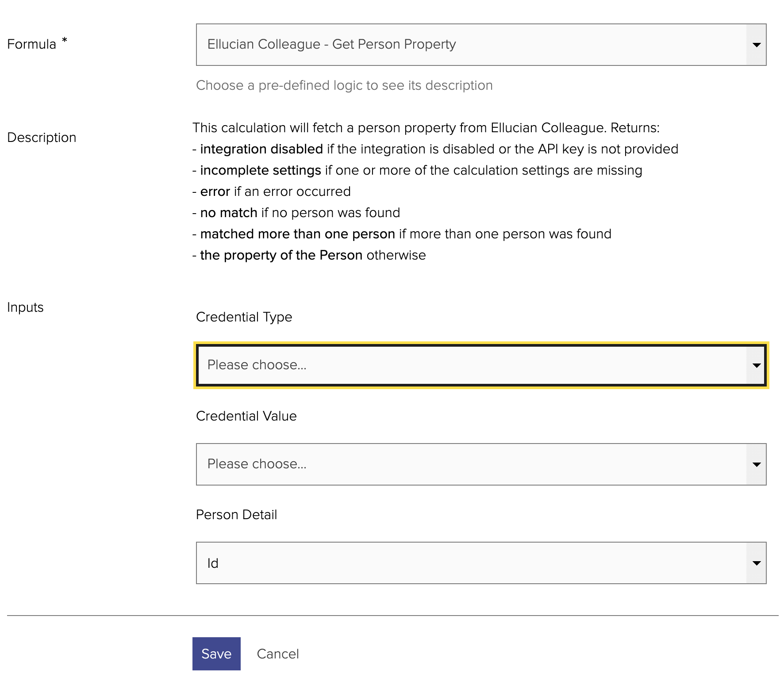
Task: Click the Person Detail label
Action: [x=237, y=515]
